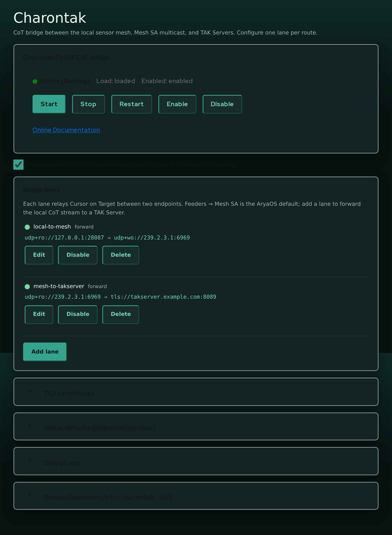
Task: Click the local-to-mesh lane status dot
Action: click(x=27, y=227)
